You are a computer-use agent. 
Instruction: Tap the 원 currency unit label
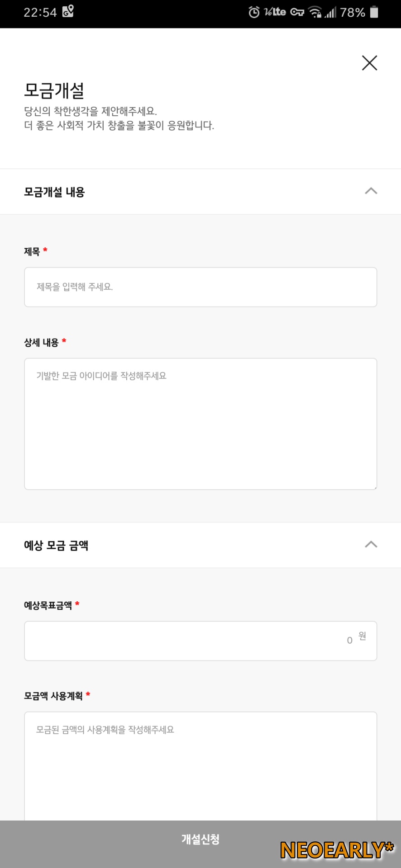click(x=362, y=636)
